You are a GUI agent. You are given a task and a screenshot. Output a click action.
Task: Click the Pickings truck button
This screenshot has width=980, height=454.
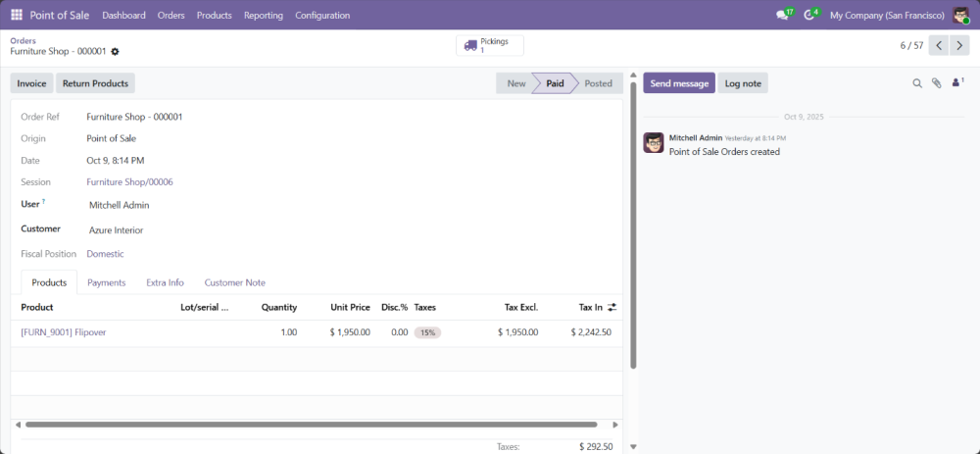(x=489, y=45)
